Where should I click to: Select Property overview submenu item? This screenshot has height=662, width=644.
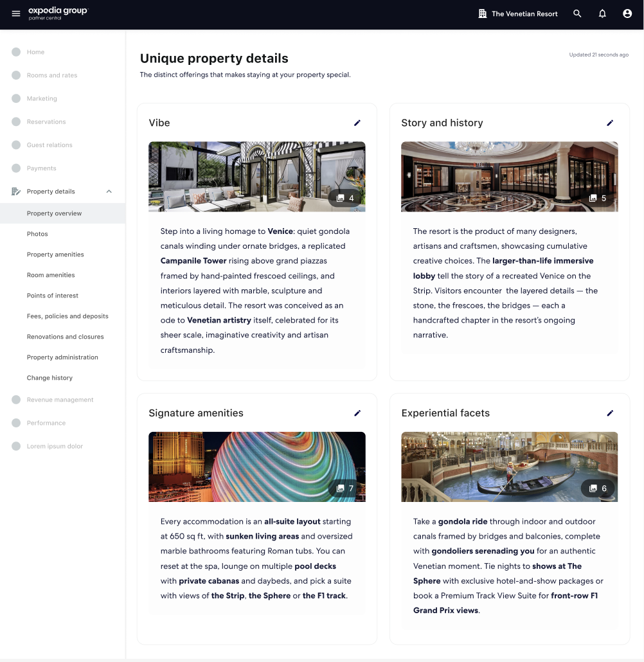coord(62,213)
